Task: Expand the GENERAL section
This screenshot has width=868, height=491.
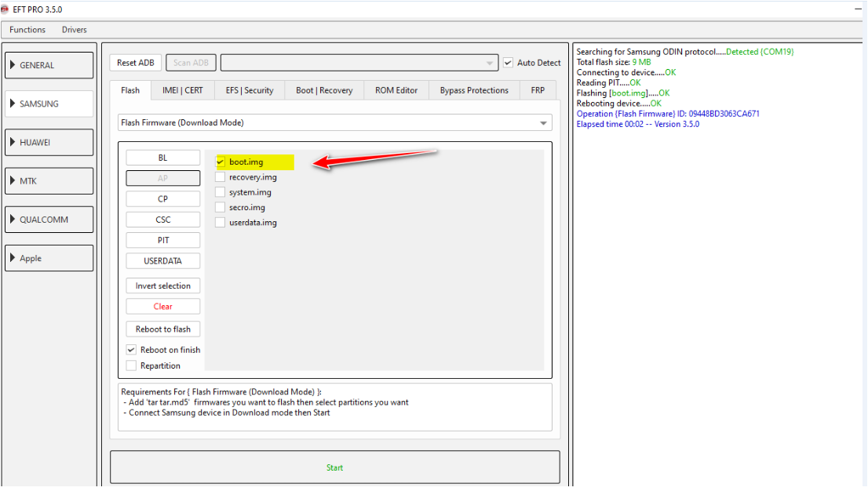Action: coord(49,65)
